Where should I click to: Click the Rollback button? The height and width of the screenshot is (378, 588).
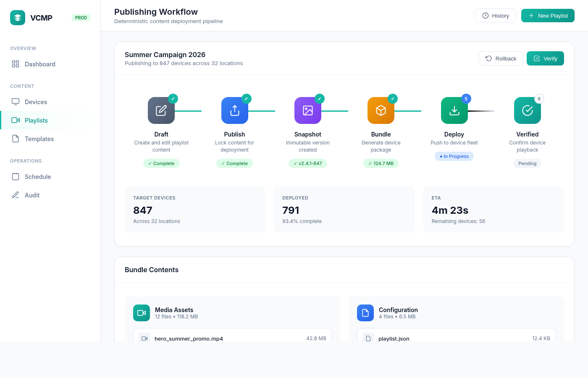tap(501, 58)
